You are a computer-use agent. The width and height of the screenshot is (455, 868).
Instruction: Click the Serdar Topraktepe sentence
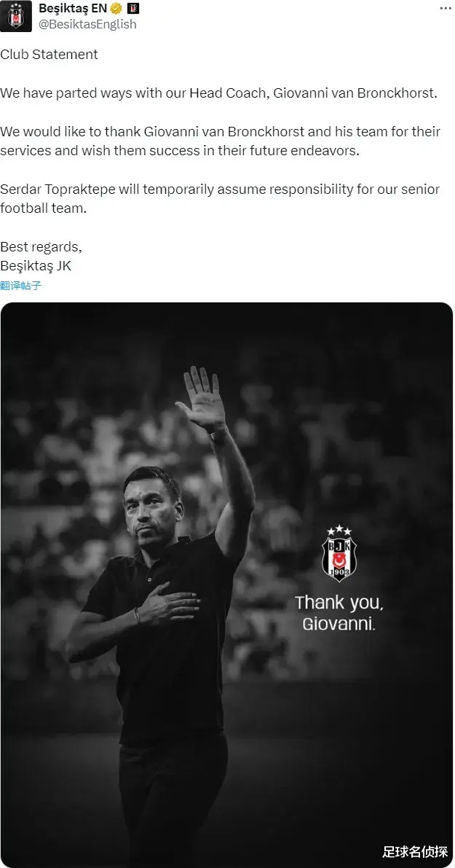point(220,199)
